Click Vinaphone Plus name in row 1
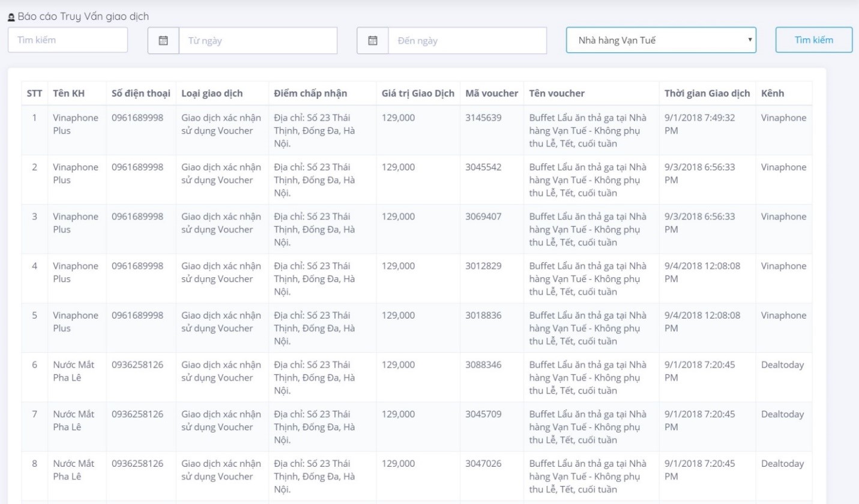Image resolution: width=859 pixels, height=504 pixels. point(76,124)
